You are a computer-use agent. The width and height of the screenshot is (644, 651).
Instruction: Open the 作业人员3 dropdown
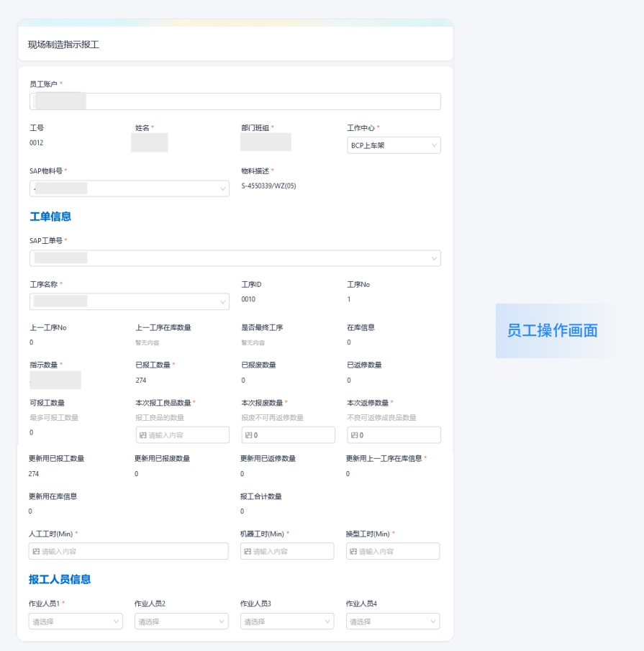click(287, 622)
